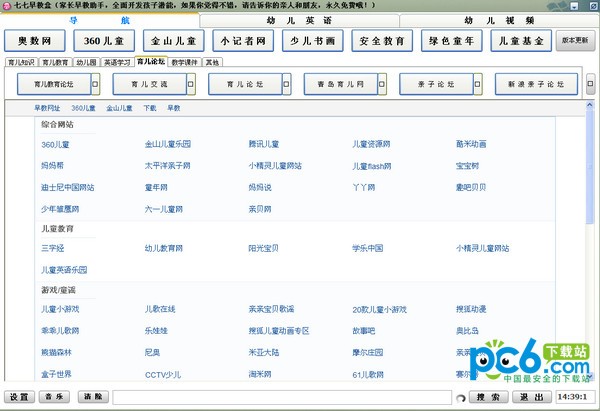Click small square button beside 育儿教育论坛
Image resolution: width=600 pixels, height=411 pixels.
point(96,84)
